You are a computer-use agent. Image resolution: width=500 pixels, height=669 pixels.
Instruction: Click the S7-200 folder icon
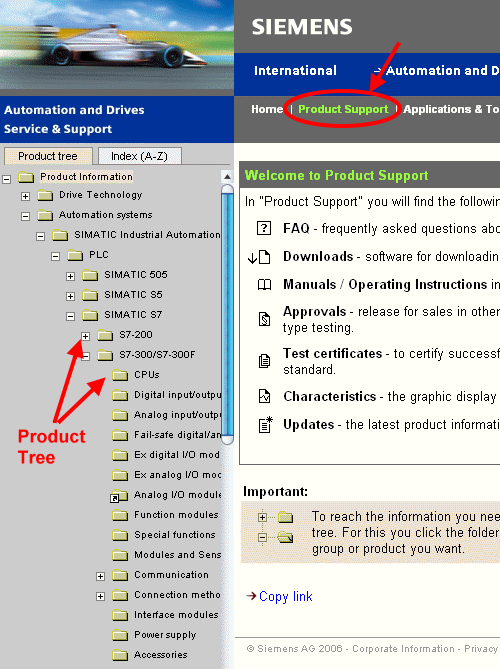[x=105, y=335]
